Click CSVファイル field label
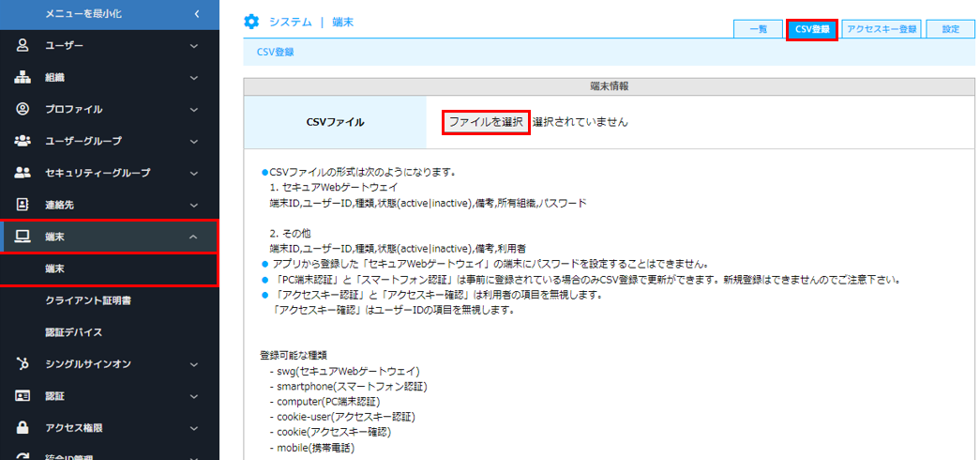 tap(335, 123)
